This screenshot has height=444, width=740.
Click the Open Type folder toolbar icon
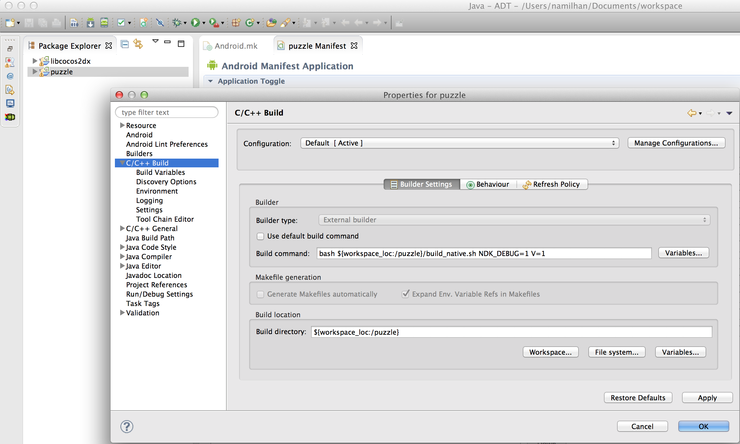pos(271,23)
